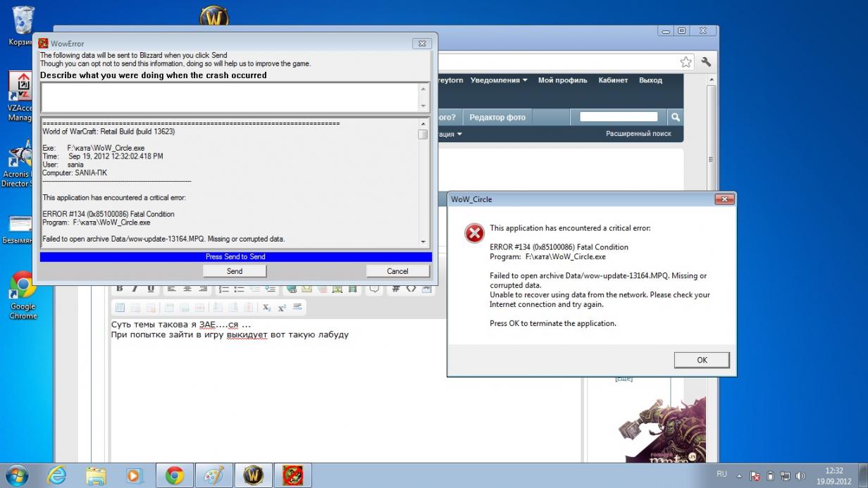Open the Мой профиль menu item
Image resolution: width=868 pixels, height=488 pixels.
tap(562, 80)
